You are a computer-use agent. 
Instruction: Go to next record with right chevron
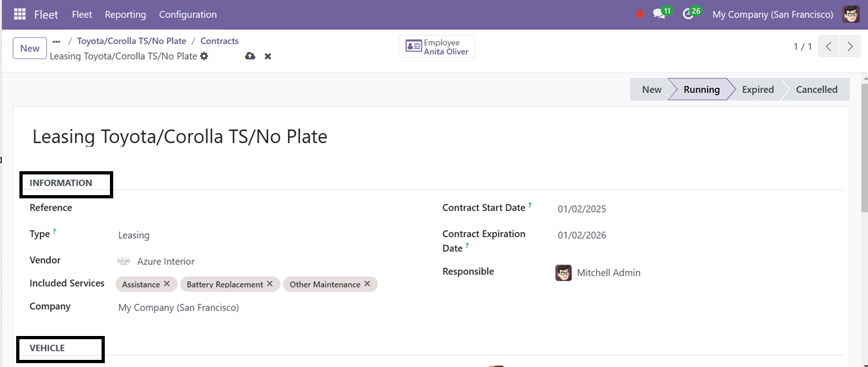click(851, 47)
